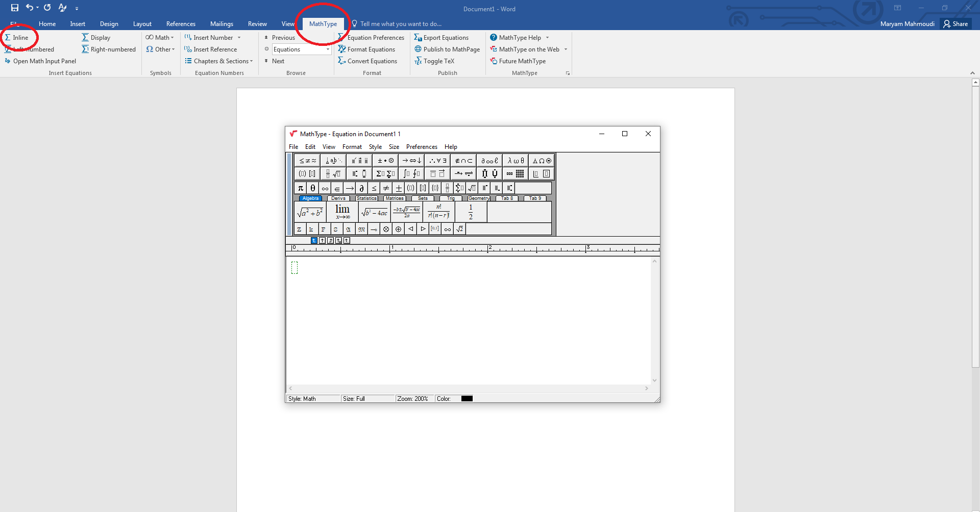Select fourth tab-stop alignment button

pyautogui.click(x=338, y=240)
